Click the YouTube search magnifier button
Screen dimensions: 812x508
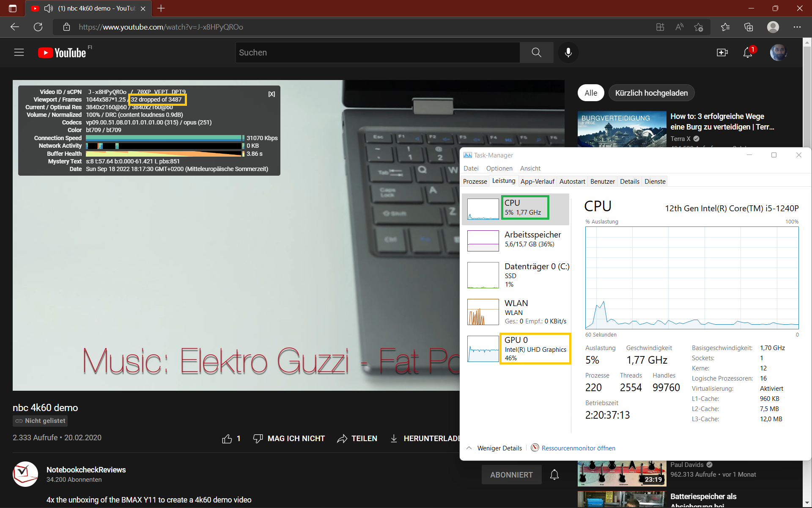pos(536,52)
